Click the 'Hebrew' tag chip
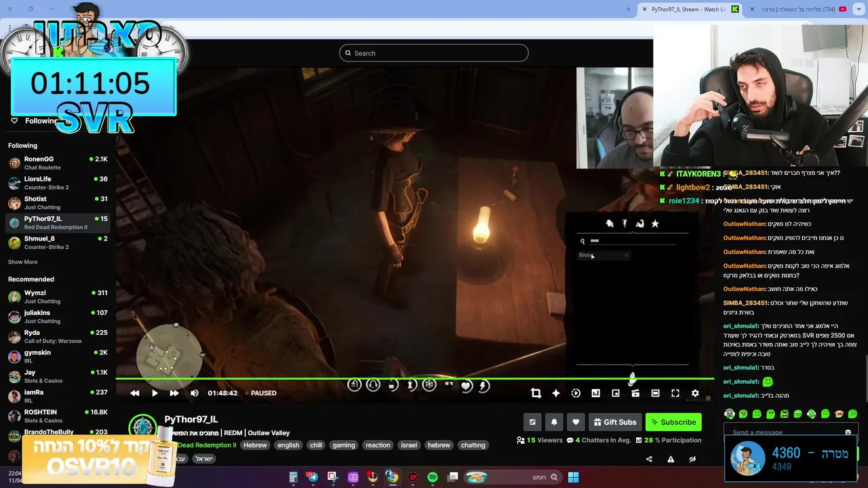 click(255, 445)
